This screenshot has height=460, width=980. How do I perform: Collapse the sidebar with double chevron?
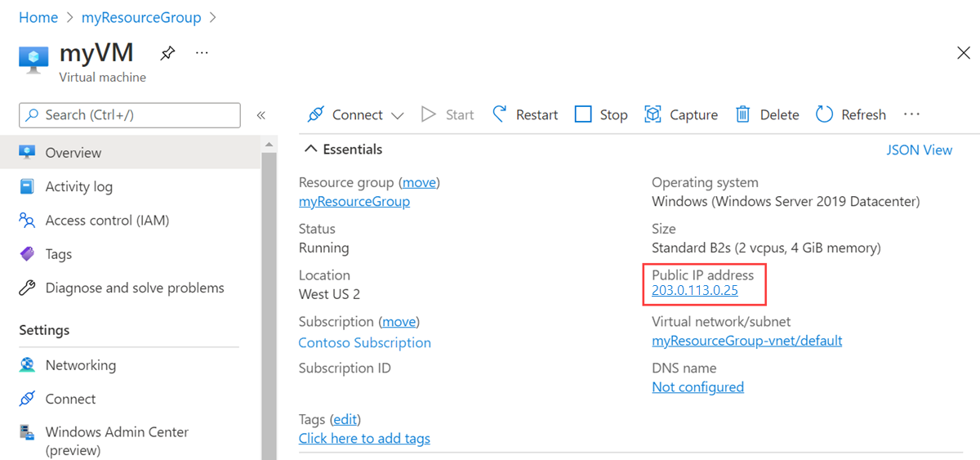(261, 115)
